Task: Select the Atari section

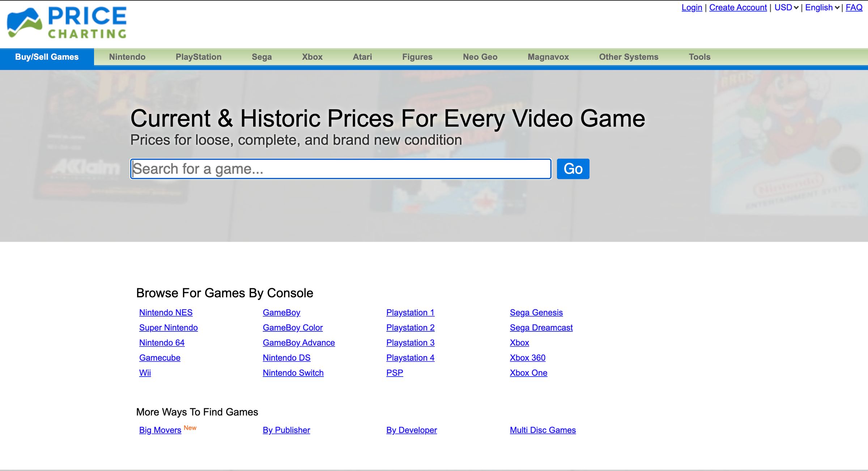Action: coord(362,57)
